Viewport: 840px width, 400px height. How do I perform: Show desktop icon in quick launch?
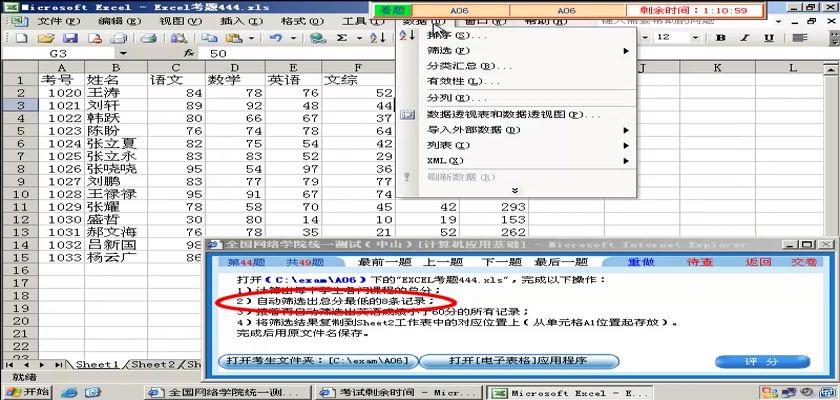coord(93,393)
